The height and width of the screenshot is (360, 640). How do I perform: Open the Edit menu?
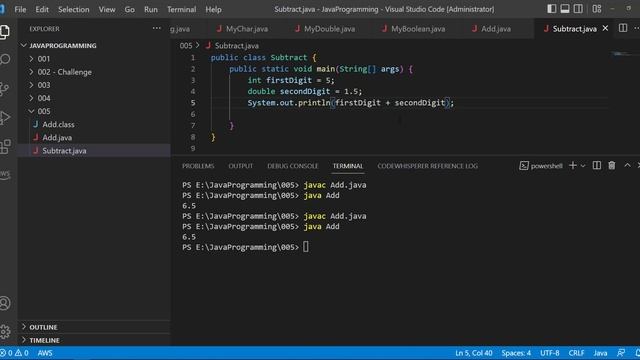click(42, 9)
